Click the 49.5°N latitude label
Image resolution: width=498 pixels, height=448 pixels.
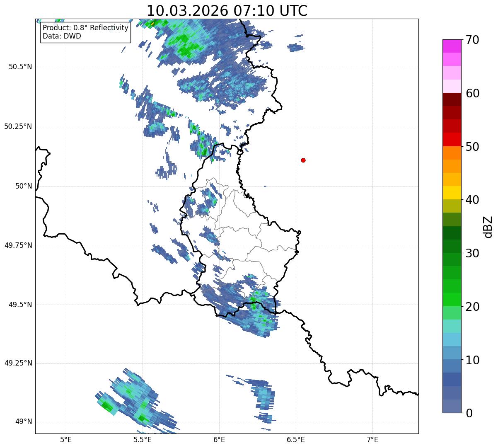click(x=20, y=305)
